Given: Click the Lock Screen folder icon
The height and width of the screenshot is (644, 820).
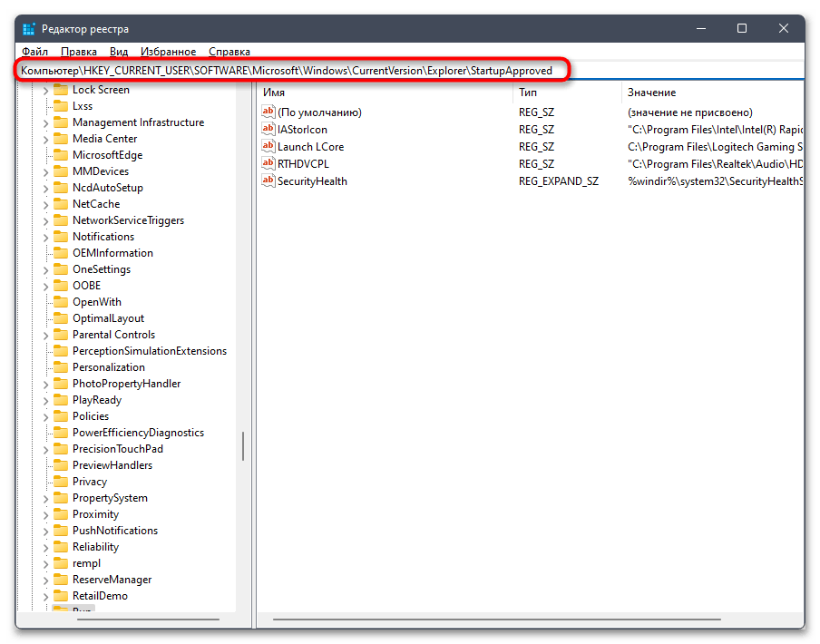Looking at the screenshot, I should pos(61,90).
